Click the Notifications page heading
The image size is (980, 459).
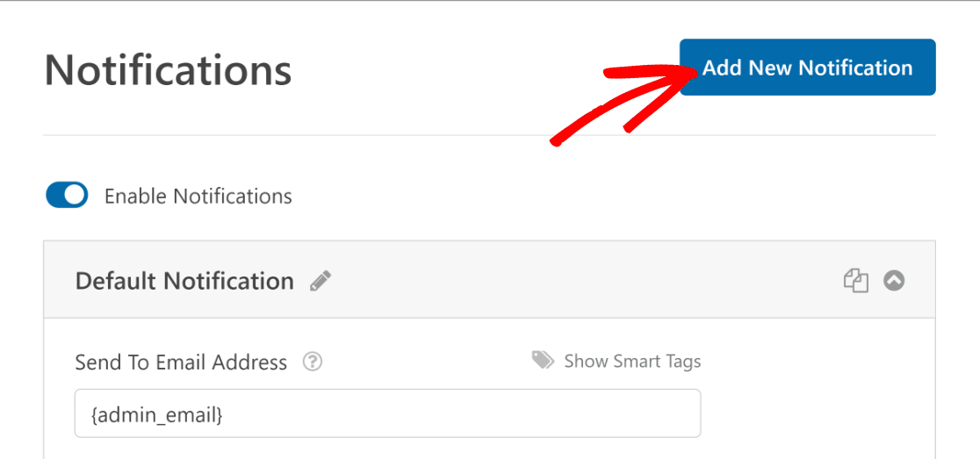(x=168, y=70)
